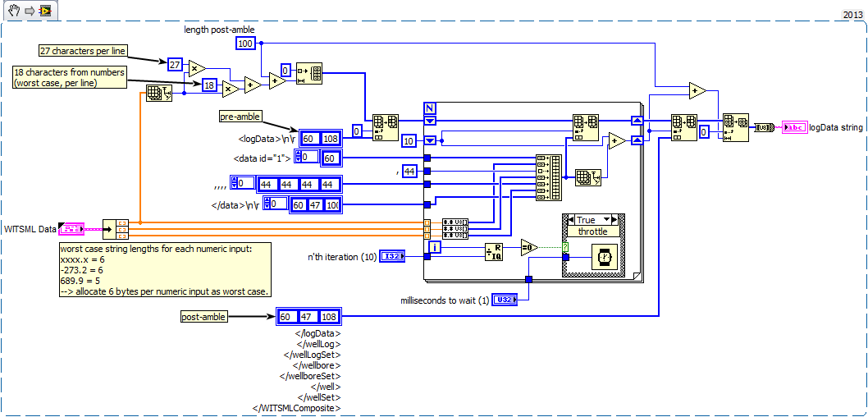Go to previous case using left arrow
The image size is (868, 417).
pos(568,220)
